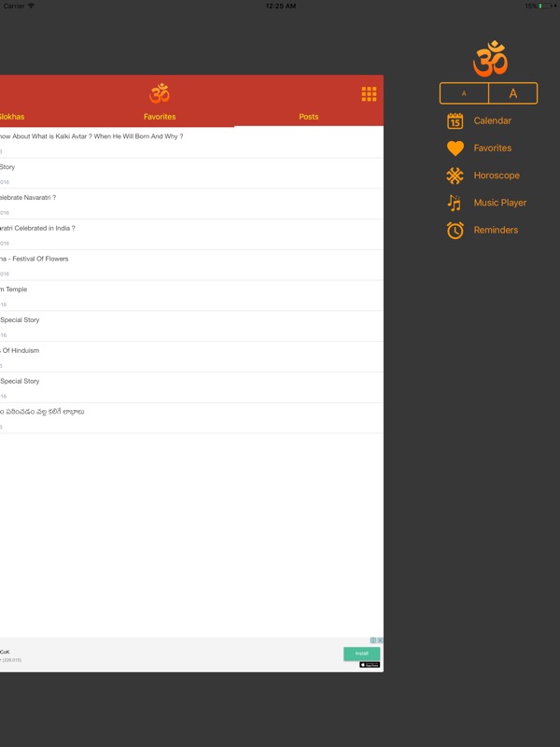Screen dimensions: 560x747
Task: Tap the Wi-Fi icon in status bar
Action: click(31, 6)
